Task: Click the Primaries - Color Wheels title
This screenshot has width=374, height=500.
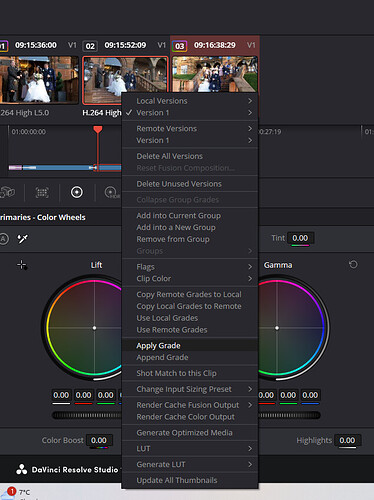Action: 42,217
